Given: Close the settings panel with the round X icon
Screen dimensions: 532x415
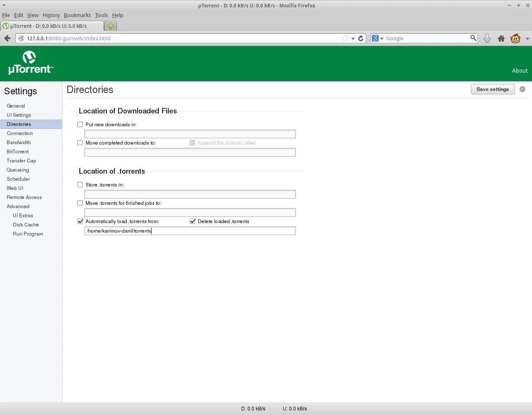Looking at the screenshot, I should click(x=522, y=89).
